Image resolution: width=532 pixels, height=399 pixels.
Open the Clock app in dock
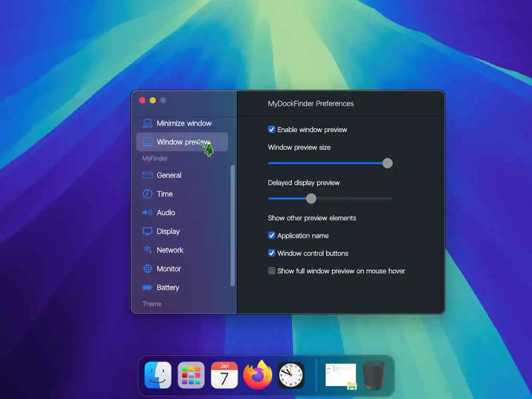(x=291, y=375)
